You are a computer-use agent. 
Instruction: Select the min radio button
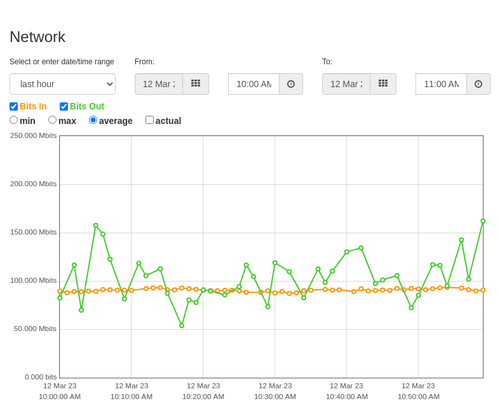point(14,120)
